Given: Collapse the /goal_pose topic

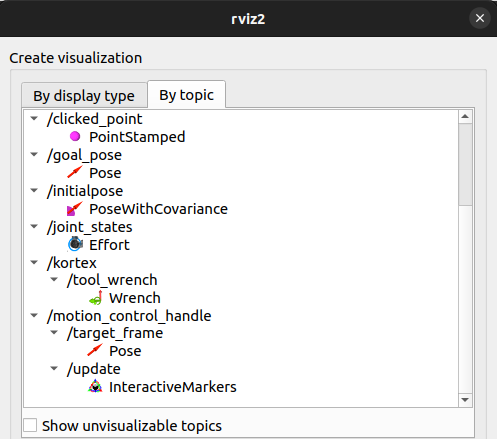Looking at the screenshot, I should click(x=34, y=154).
